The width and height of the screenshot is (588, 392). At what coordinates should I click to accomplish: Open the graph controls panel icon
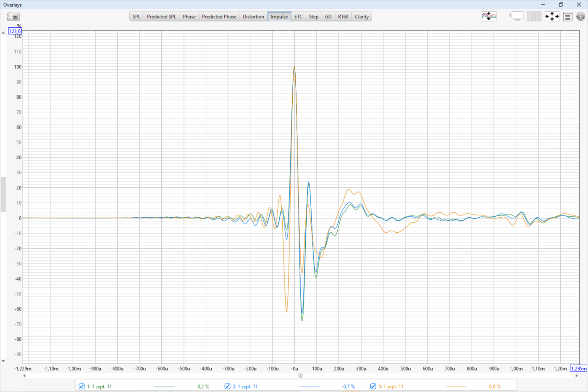(x=567, y=17)
